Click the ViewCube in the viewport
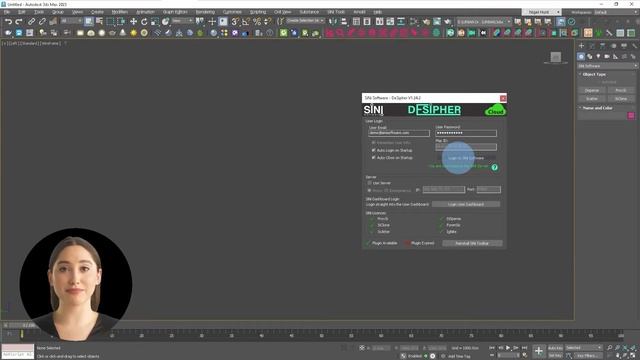Image resolution: width=640 pixels, height=360 pixels. point(556,58)
